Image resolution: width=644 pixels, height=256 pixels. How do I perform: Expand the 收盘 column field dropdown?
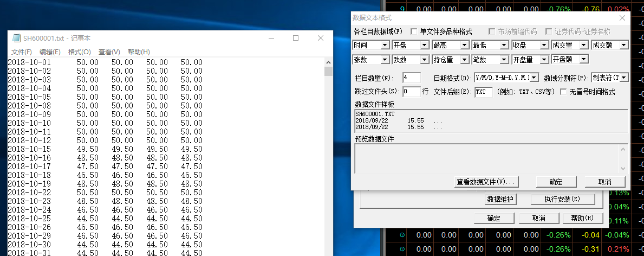(544, 45)
